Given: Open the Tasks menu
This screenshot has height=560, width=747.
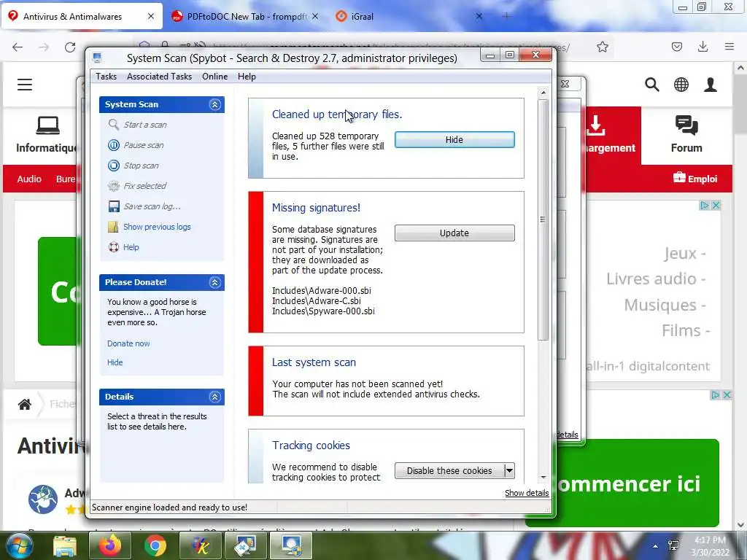Looking at the screenshot, I should tap(107, 77).
